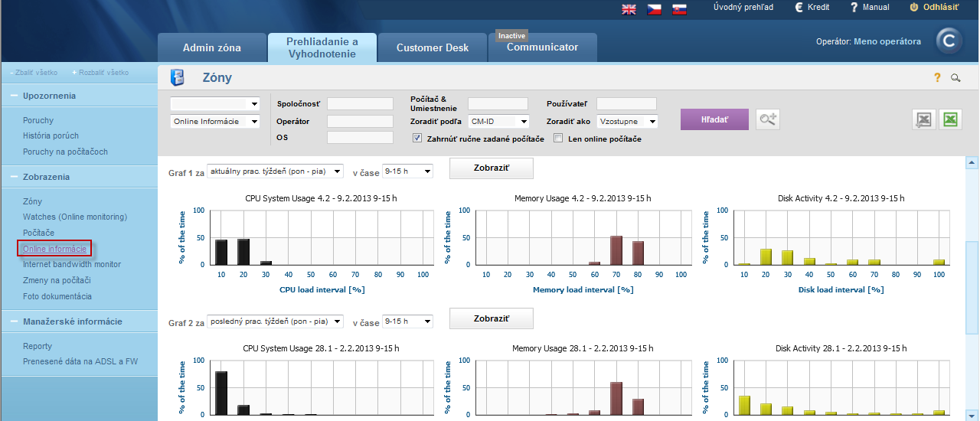980x421 pixels.
Task: Click the Operátor input field
Action: 360,121
